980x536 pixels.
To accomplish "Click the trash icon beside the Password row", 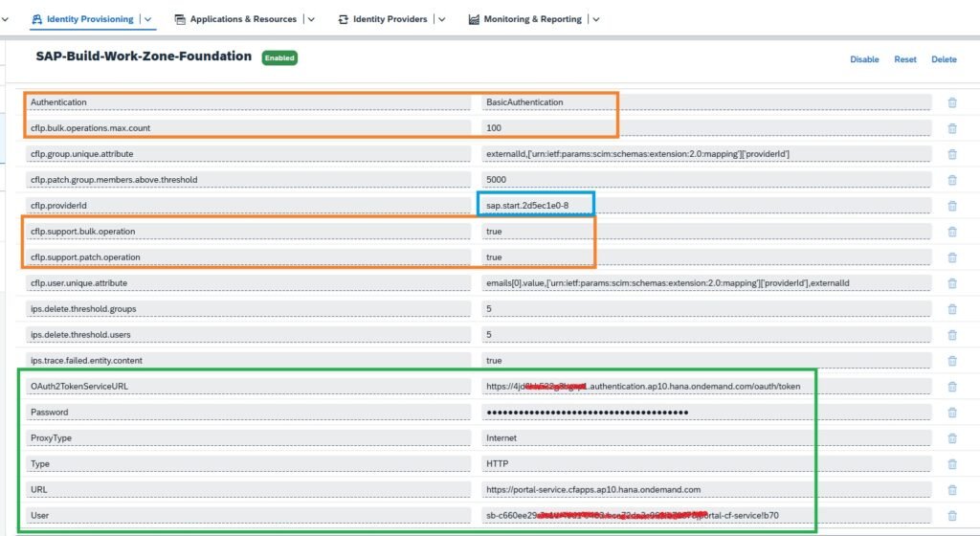I will [x=951, y=413].
